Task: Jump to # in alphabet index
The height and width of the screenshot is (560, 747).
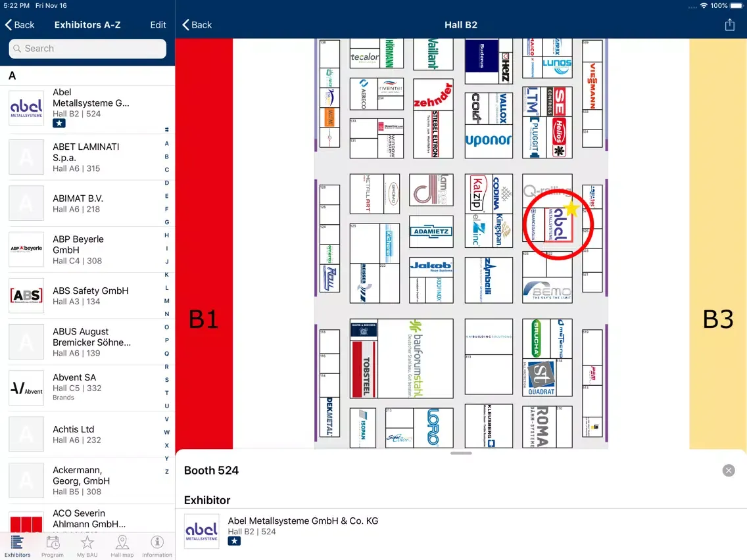Action: (167, 129)
